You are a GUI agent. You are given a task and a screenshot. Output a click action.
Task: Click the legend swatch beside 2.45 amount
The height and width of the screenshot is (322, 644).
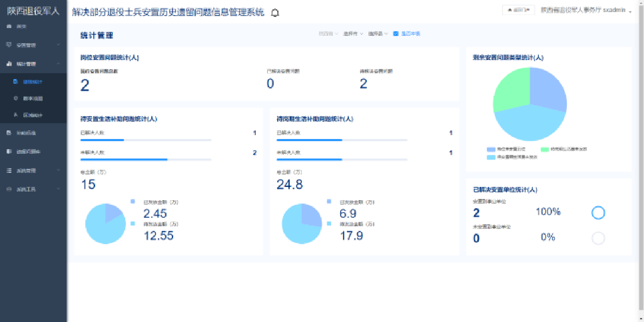(x=133, y=201)
